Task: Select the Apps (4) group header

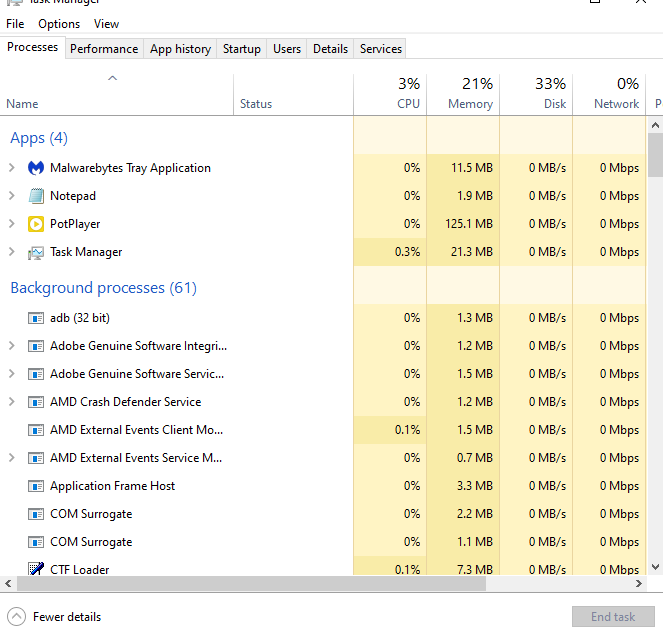Action: click(39, 138)
